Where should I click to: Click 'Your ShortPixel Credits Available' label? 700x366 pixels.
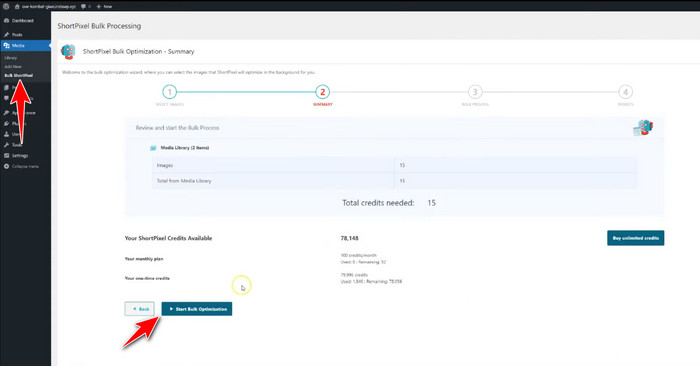click(168, 238)
